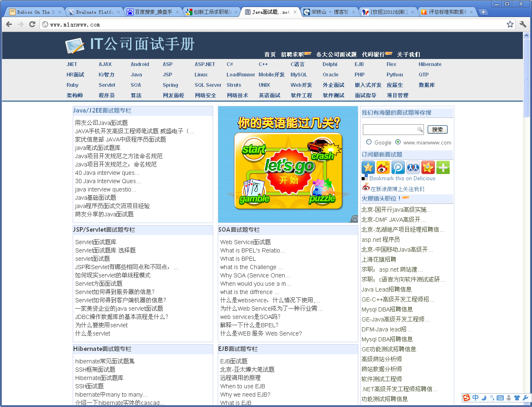Open the 在新浪微博上关注我们 link

click(397, 189)
